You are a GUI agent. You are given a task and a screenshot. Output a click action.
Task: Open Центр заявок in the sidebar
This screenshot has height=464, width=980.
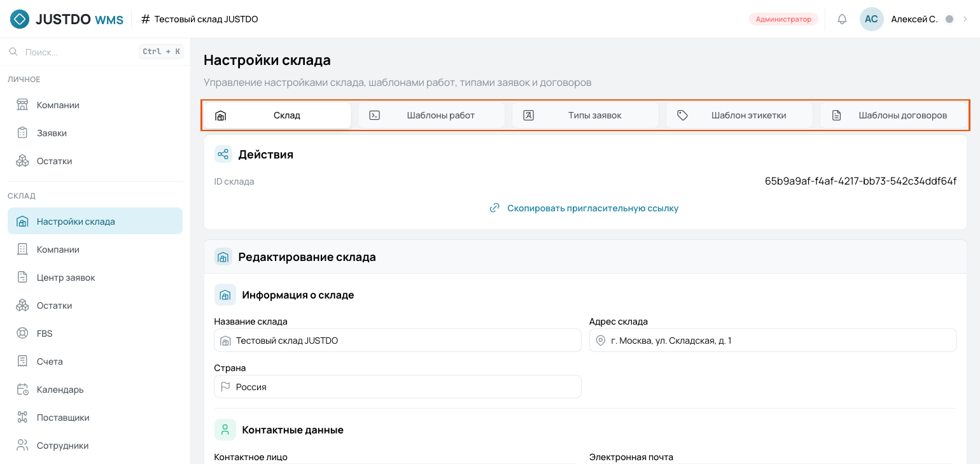click(x=95, y=278)
